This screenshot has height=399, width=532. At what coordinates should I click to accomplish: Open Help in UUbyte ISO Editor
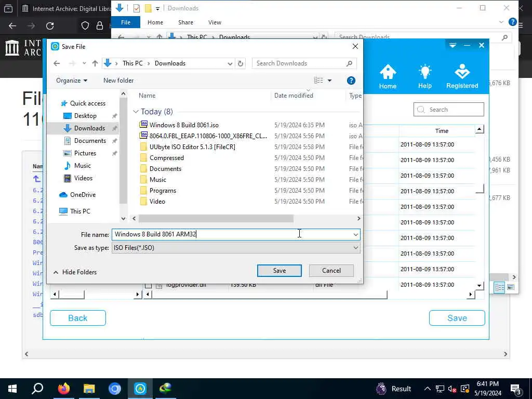click(x=424, y=77)
